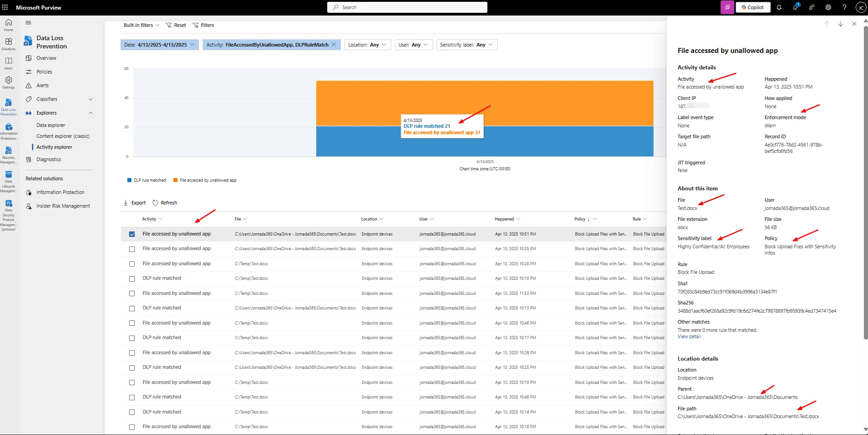The width and height of the screenshot is (868, 435).
Task: Check the row happened at 11:53 PM
Action: pyautogui.click(x=132, y=293)
